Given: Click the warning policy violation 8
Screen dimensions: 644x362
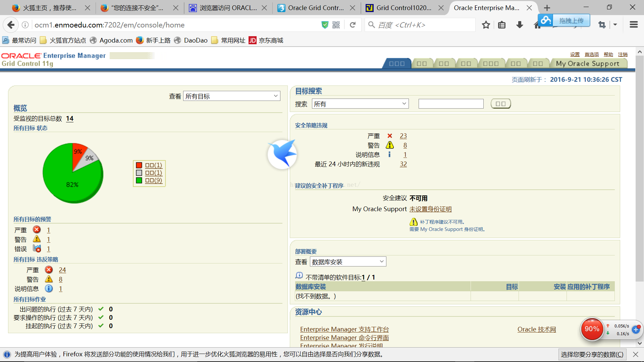Looking at the screenshot, I should click(405, 145).
